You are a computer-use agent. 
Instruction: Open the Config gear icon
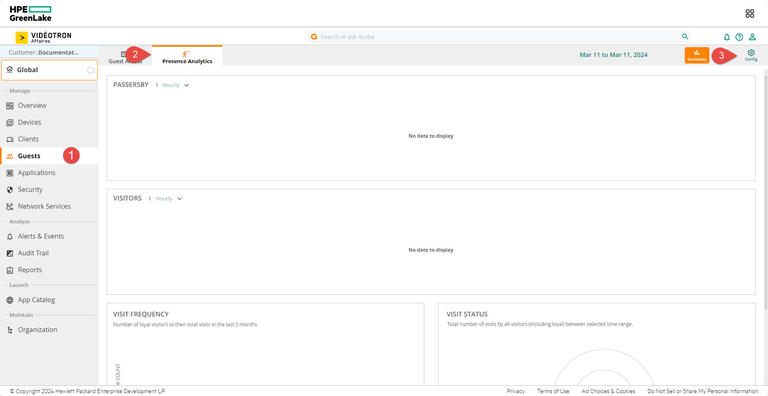click(x=751, y=55)
